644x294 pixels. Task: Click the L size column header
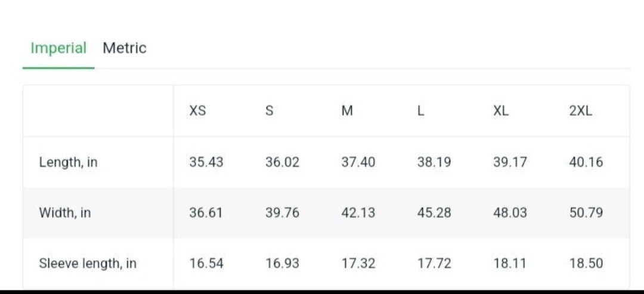[x=420, y=111]
